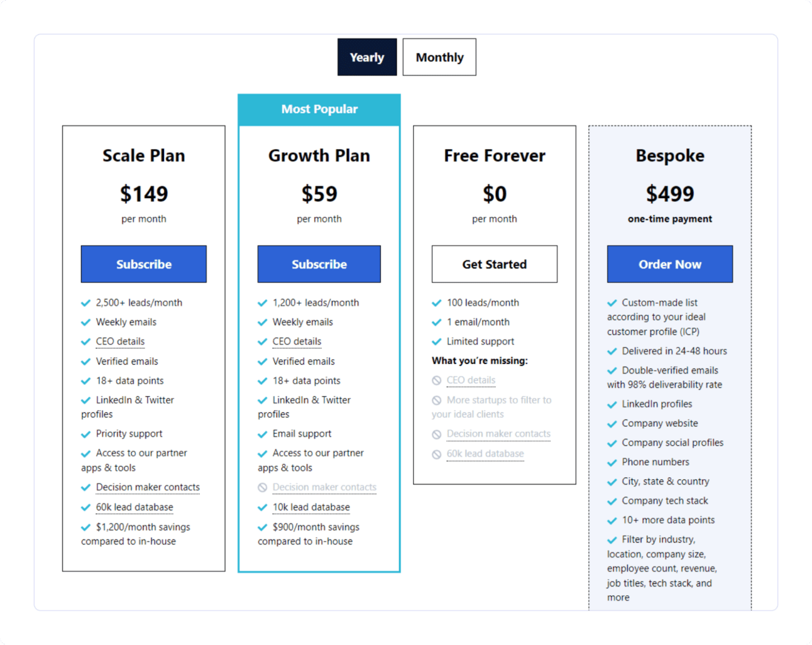Click the checkmark icon next to Phone numbers
This screenshot has width=812, height=645.
(612, 463)
